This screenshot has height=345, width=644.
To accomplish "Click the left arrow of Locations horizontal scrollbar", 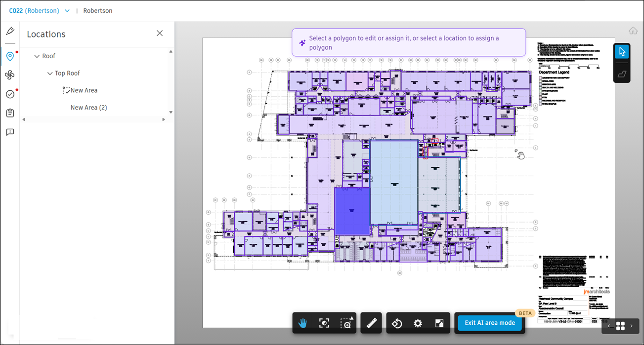I will (23, 119).
